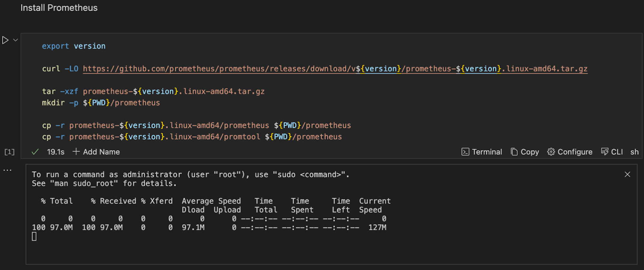Change cell language from sh

[x=634, y=152]
